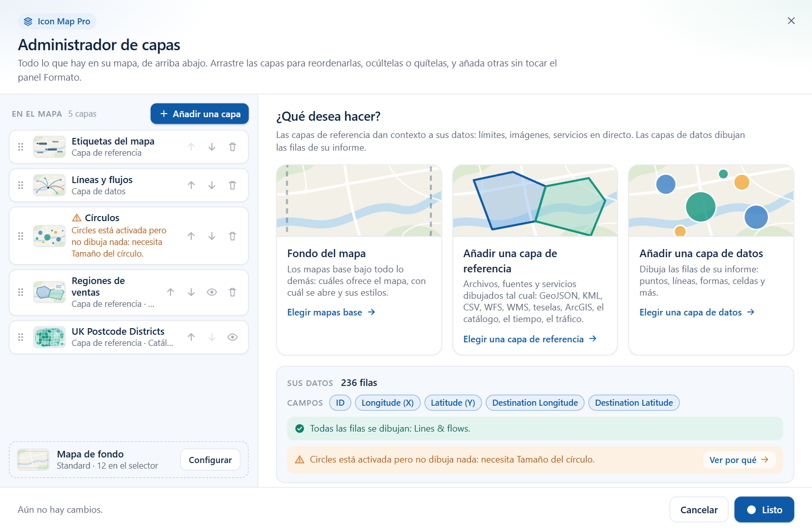
Task: Click the Icon Map Pro badge
Action: click(x=57, y=21)
